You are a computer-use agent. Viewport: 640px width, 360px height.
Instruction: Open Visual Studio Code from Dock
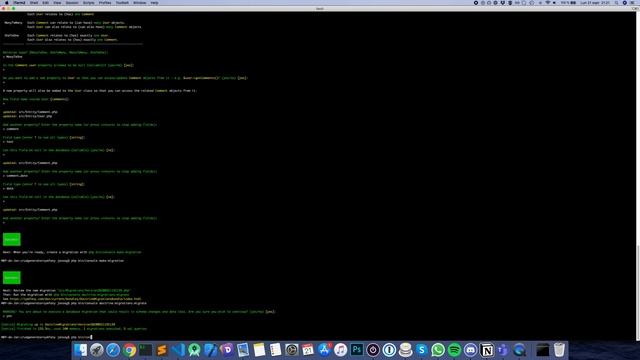click(178, 350)
